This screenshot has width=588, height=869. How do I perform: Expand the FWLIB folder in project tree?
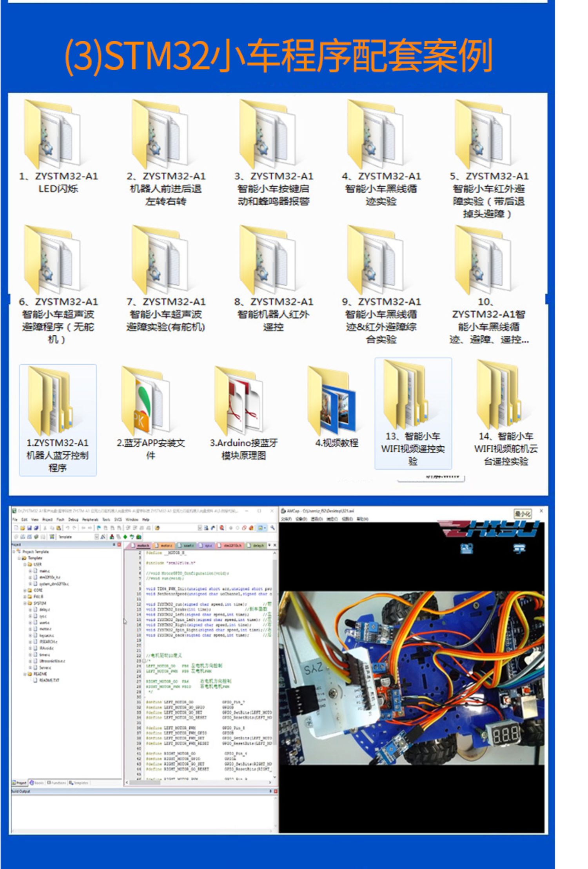(25, 596)
